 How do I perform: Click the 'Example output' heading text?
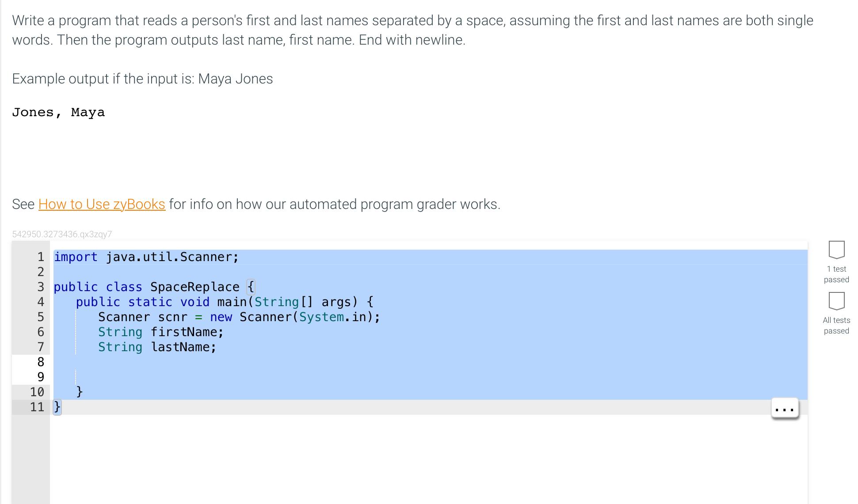[x=141, y=79]
